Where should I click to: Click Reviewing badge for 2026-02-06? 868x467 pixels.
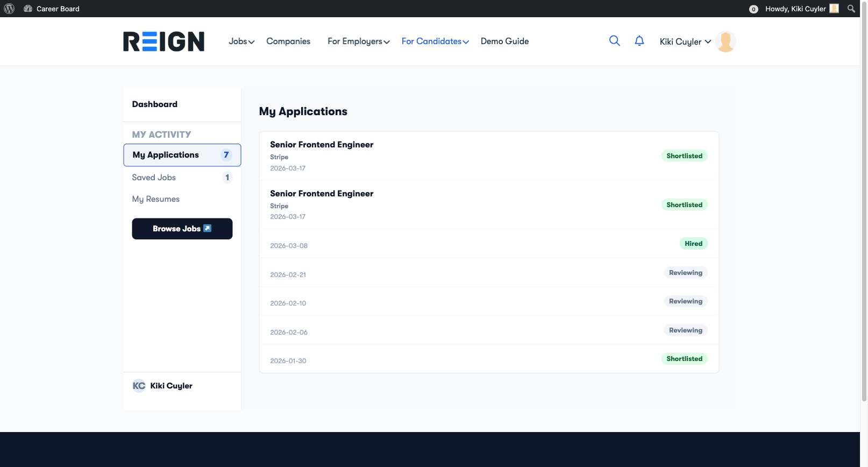point(686,330)
